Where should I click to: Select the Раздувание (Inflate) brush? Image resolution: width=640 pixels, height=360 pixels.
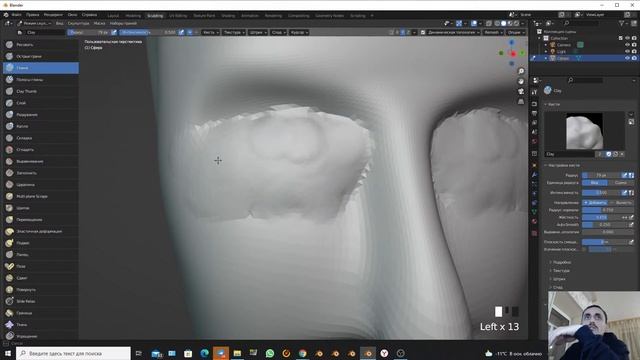coord(41,115)
